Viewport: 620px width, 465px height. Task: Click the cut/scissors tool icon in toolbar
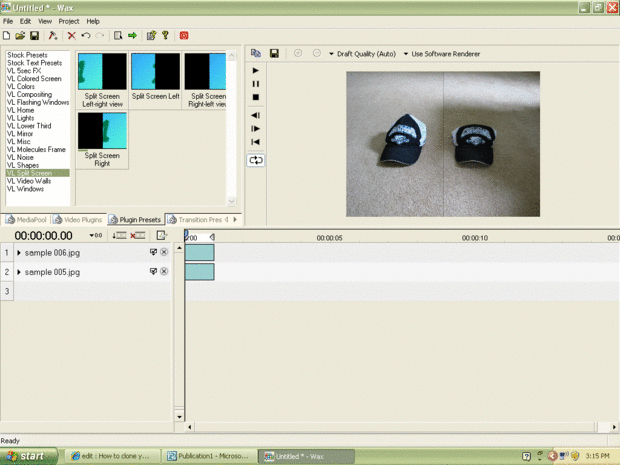53,36
